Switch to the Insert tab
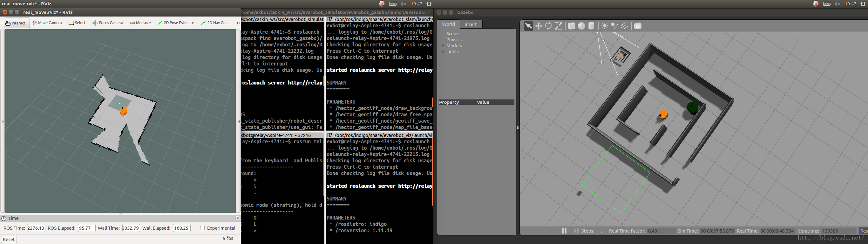The image size is (868, 244). pyautogui.click(x=471, y=24)
